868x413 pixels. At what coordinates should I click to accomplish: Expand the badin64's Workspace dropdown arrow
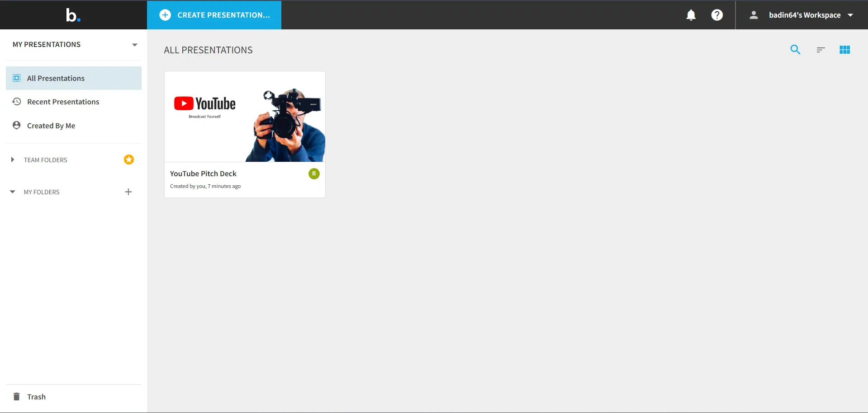(x=850, y=15)
